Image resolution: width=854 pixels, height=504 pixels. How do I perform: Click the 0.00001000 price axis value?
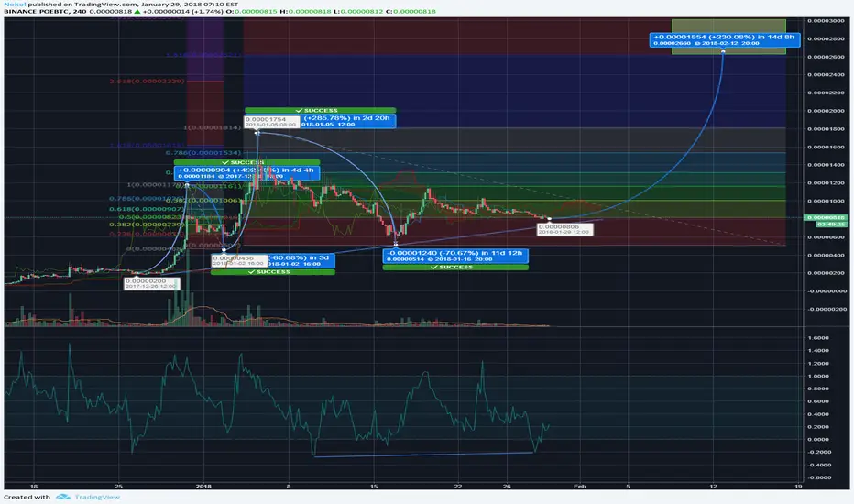[x=827, y=201]
